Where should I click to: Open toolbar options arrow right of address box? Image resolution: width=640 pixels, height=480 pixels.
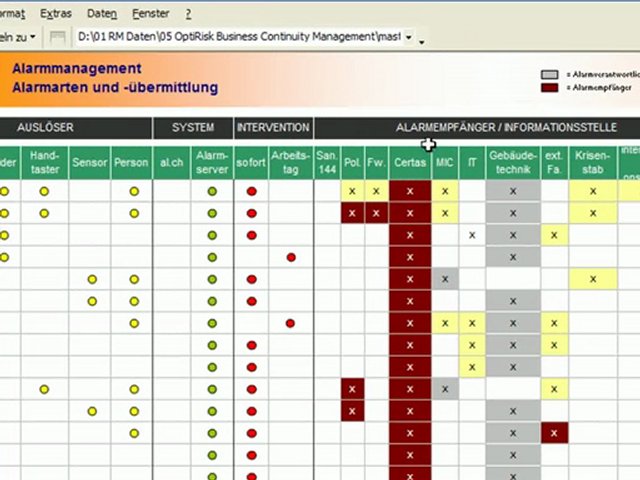pos(422,42)
